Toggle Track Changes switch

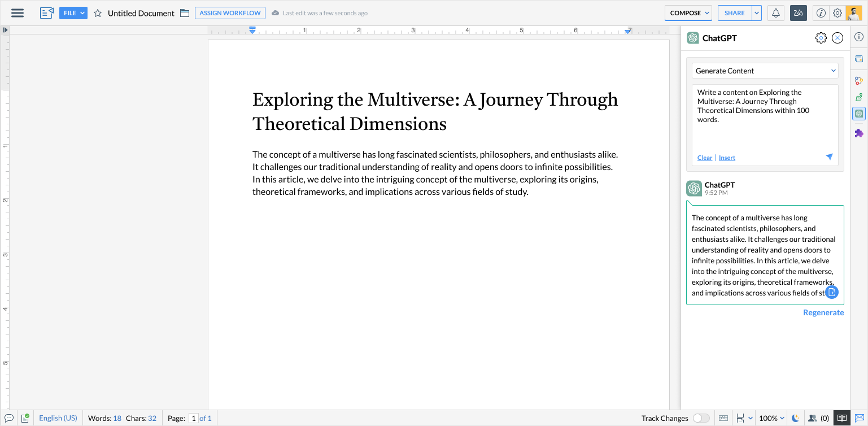coord(701,418)
